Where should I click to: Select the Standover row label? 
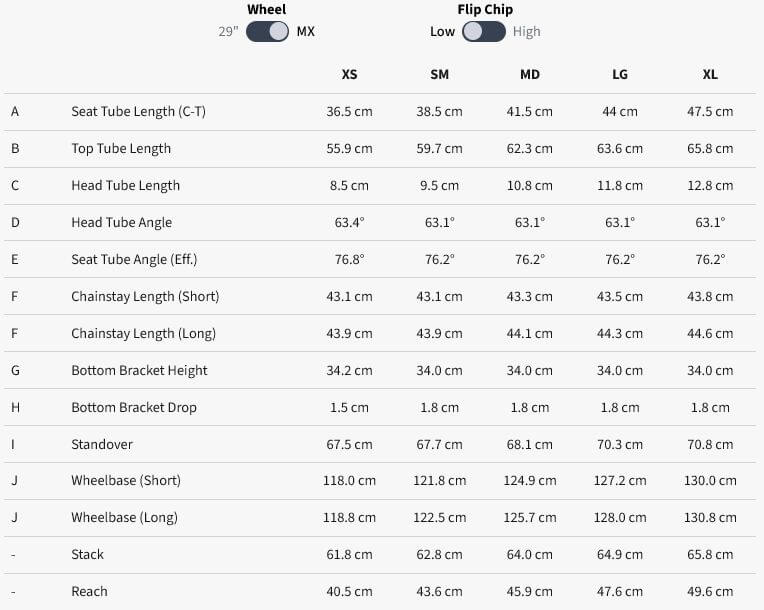102,444
